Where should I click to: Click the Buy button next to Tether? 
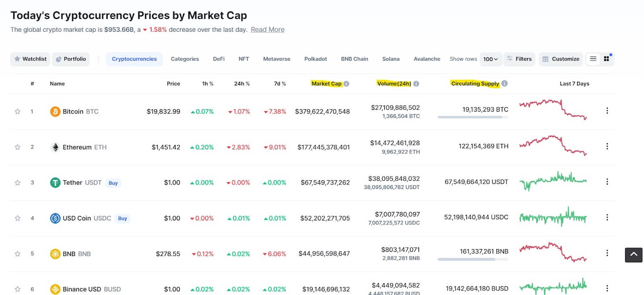point(113,183)
